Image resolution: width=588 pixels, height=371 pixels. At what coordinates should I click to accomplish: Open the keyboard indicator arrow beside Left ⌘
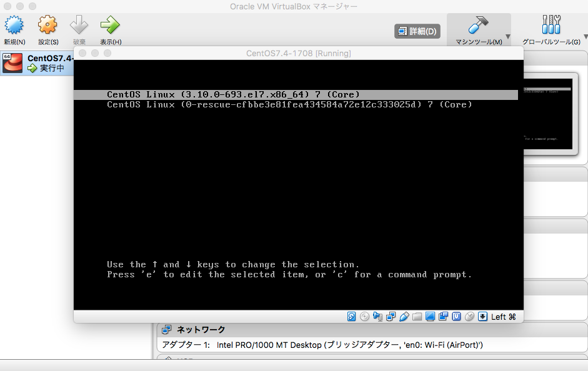482,317
